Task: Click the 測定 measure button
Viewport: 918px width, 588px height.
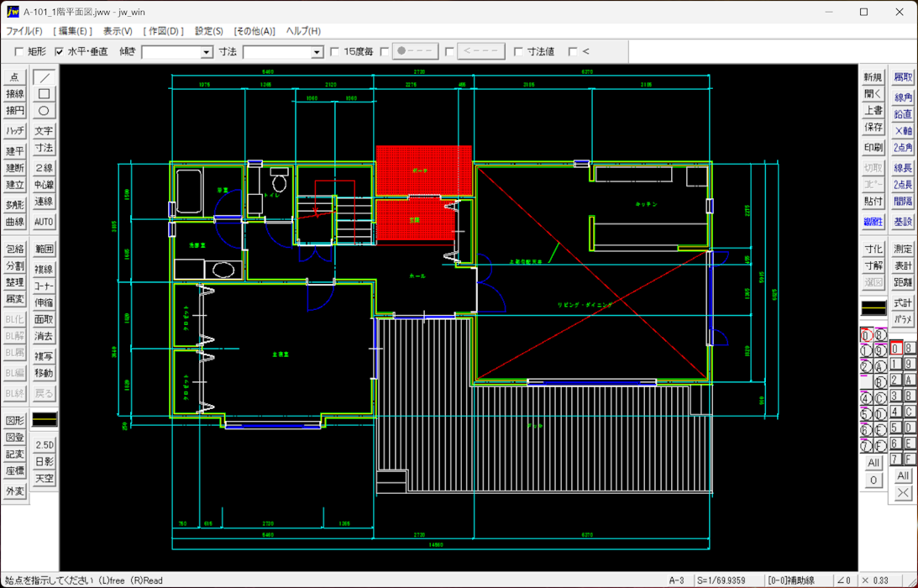Action: [903, 249]
